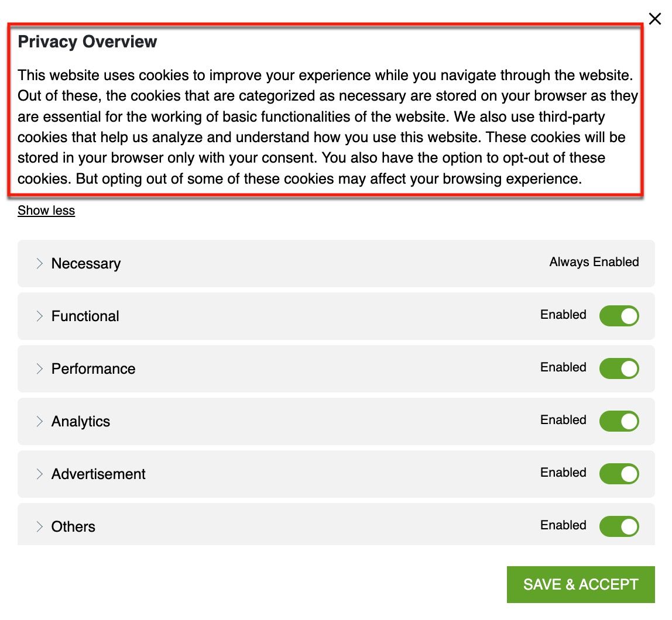Image resolution: width=672 pixels, height=620 pixels.
Task: Close the privacy dialog with the X icon
Action: click(654, 19)
